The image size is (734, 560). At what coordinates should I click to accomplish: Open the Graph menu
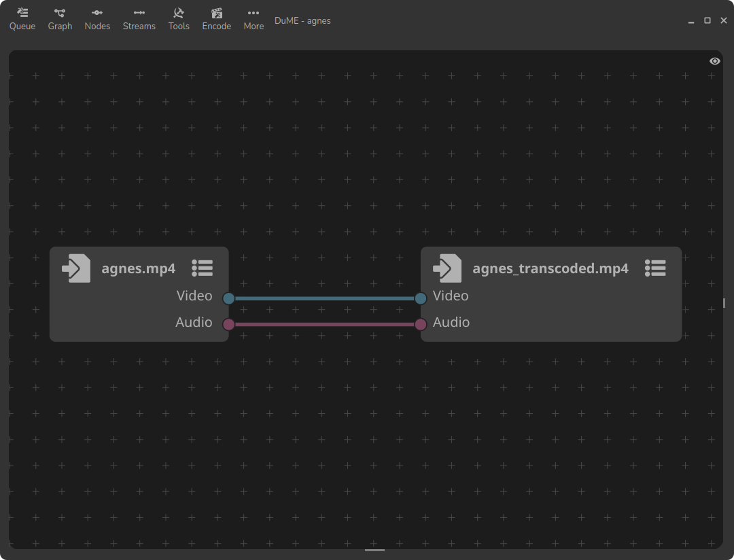pyautogui.click(x=60, y=19)
